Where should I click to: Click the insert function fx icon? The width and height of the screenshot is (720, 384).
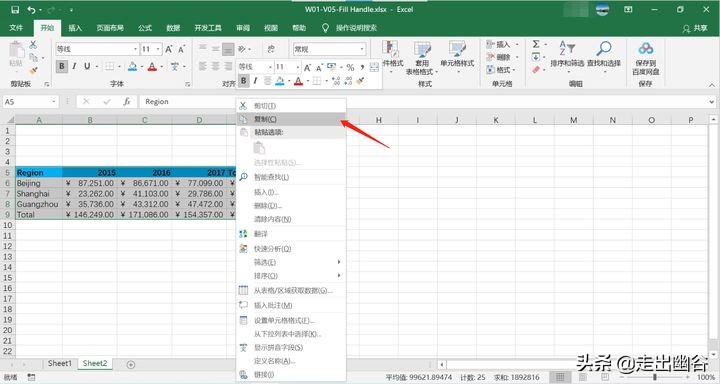[127, 102]
